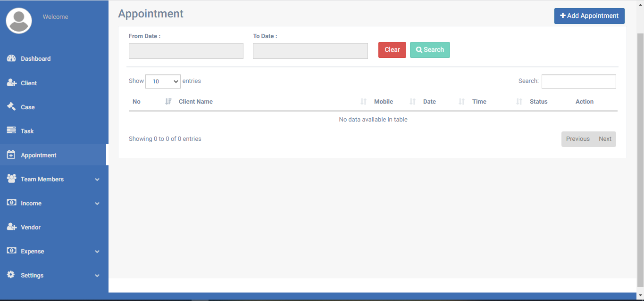Image resolution: width=644 pixels, height=301 pixels.
Task: Click the Case gavel icon
Action: click(11, 107)
